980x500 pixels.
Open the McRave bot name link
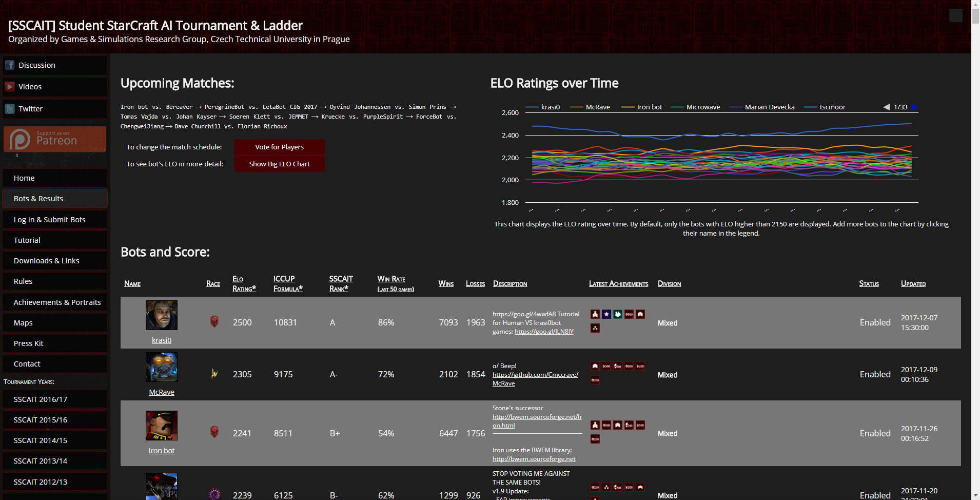tap(162, 392)
